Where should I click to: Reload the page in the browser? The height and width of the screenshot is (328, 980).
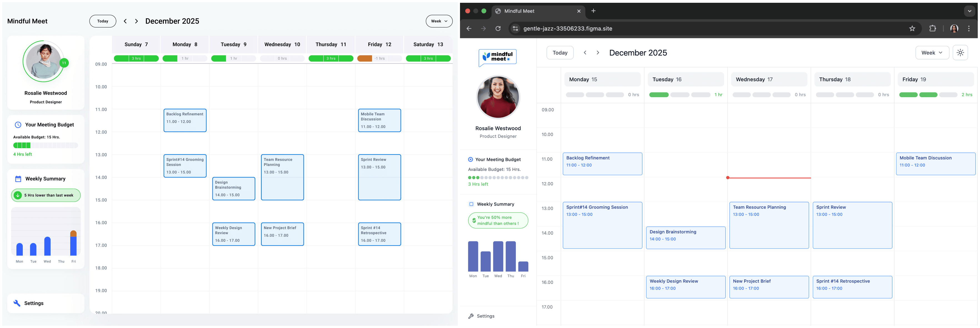point(497,29)
